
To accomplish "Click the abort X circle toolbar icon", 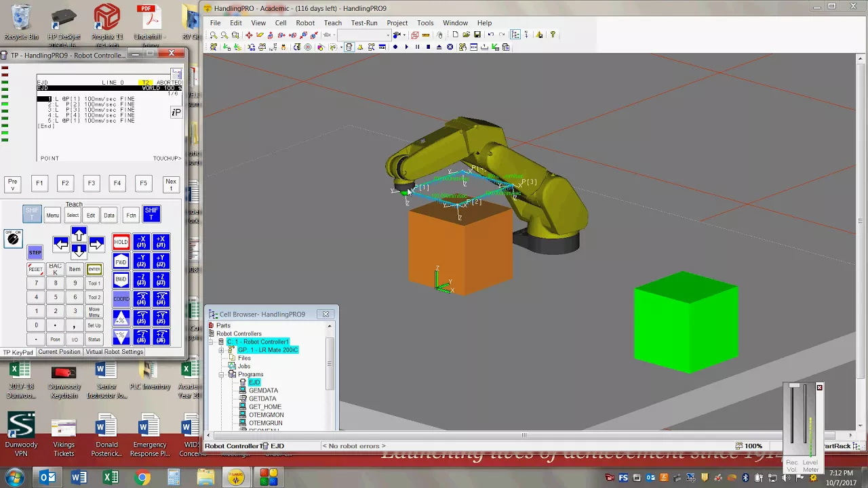I will coord(450,47).
